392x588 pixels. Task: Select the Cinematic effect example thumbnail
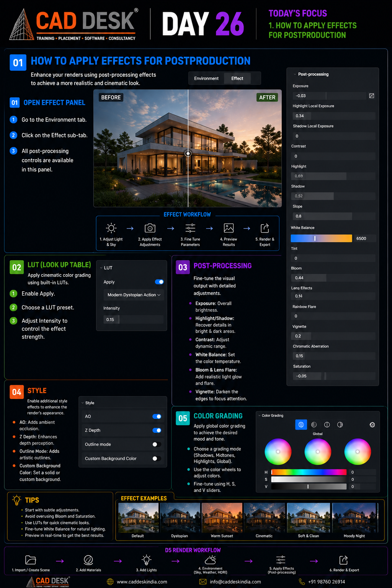coord(264,518)
